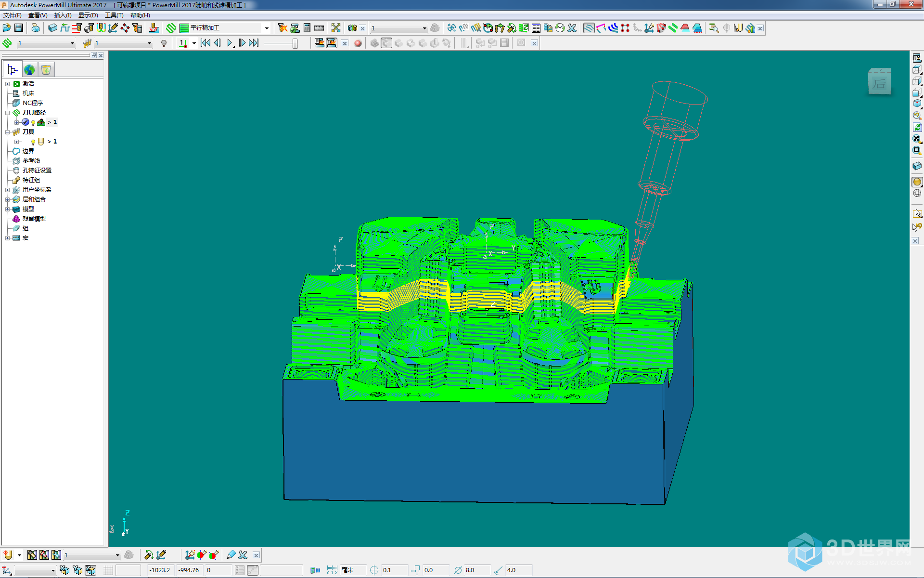Open the tool 1 dropdown in simulation toolbar
The image size is (924, 578).
coord(149,43)
